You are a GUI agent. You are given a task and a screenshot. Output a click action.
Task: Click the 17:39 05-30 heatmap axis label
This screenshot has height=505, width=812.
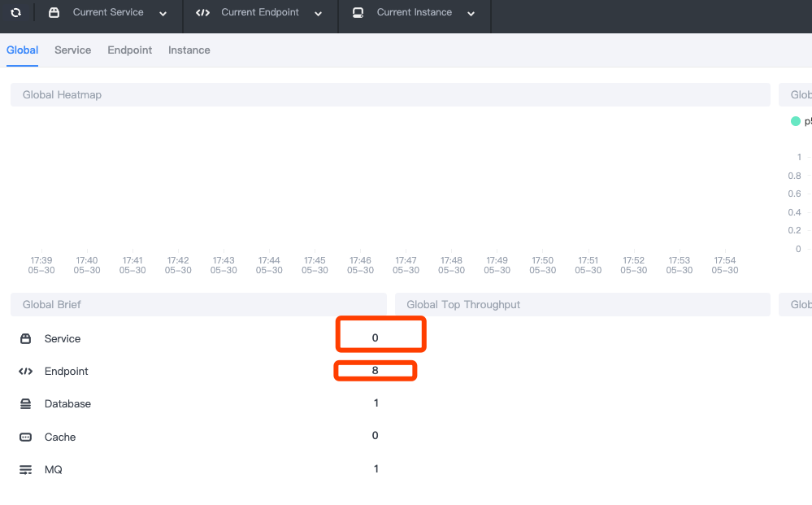coord(41,265)
